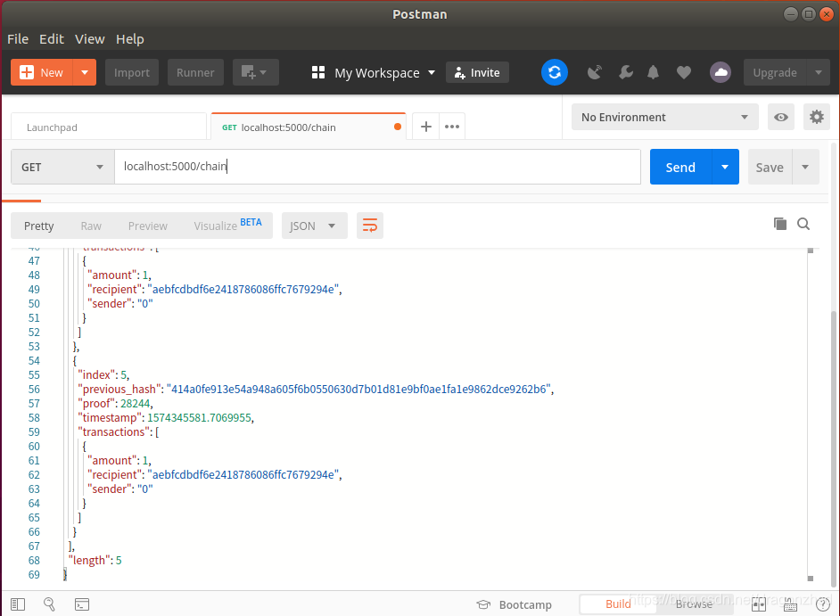Image resolution: width=840 pixels, height=616 pixels.
Task: Click the sync status icon
Action: pos(555,72)
